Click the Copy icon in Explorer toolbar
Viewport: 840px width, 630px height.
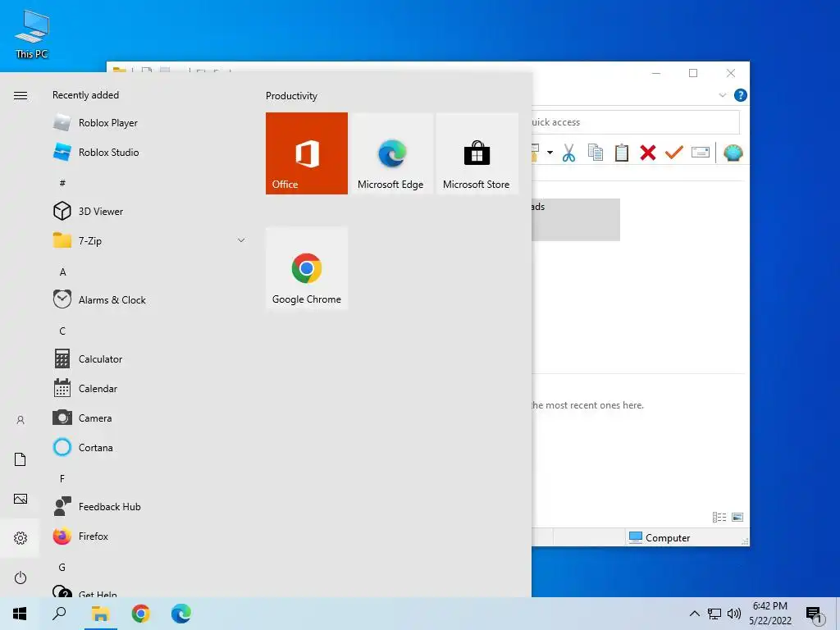coord(596,153)
